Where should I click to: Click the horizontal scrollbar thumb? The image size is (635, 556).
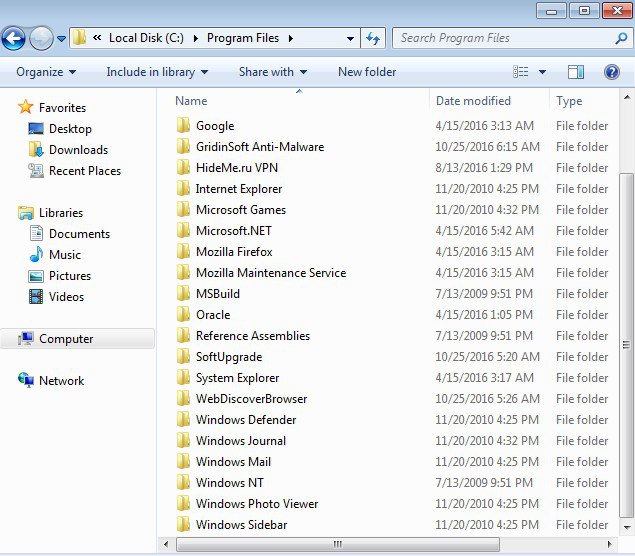coord(338,544)
